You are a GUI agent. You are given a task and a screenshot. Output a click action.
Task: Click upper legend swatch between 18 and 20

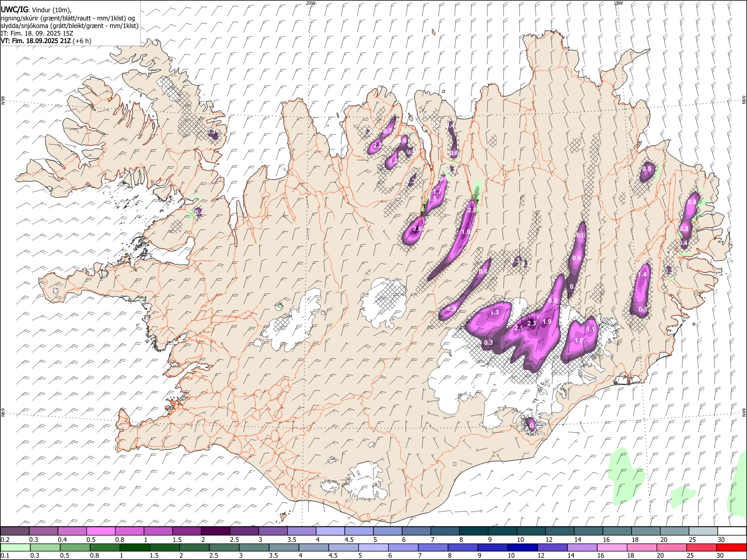point(645,531)
